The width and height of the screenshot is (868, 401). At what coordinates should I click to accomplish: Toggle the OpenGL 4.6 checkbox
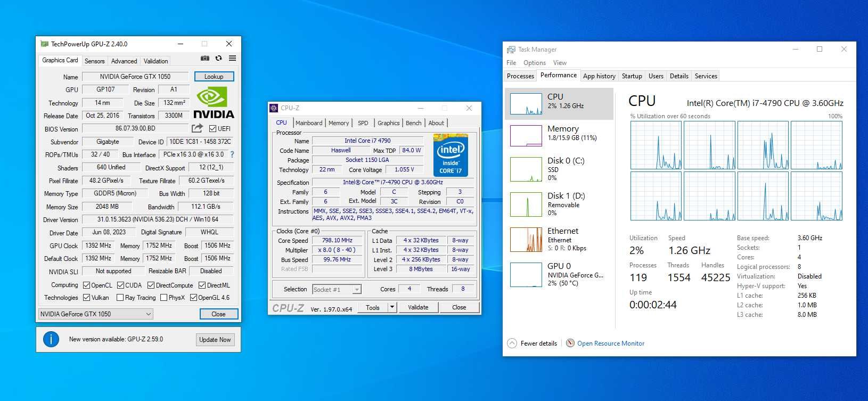(193, 297)
